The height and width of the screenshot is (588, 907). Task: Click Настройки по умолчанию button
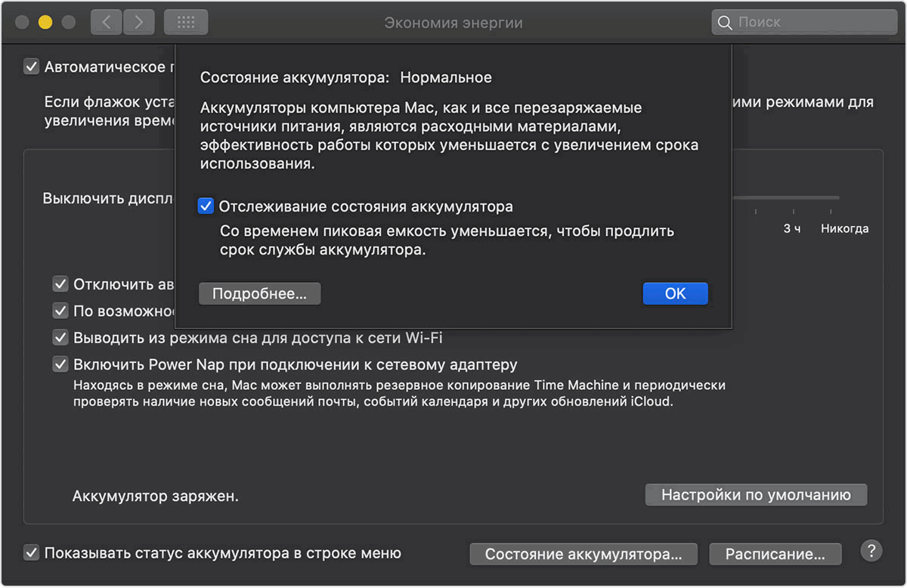pyautogui.click(x=756, y=494)
